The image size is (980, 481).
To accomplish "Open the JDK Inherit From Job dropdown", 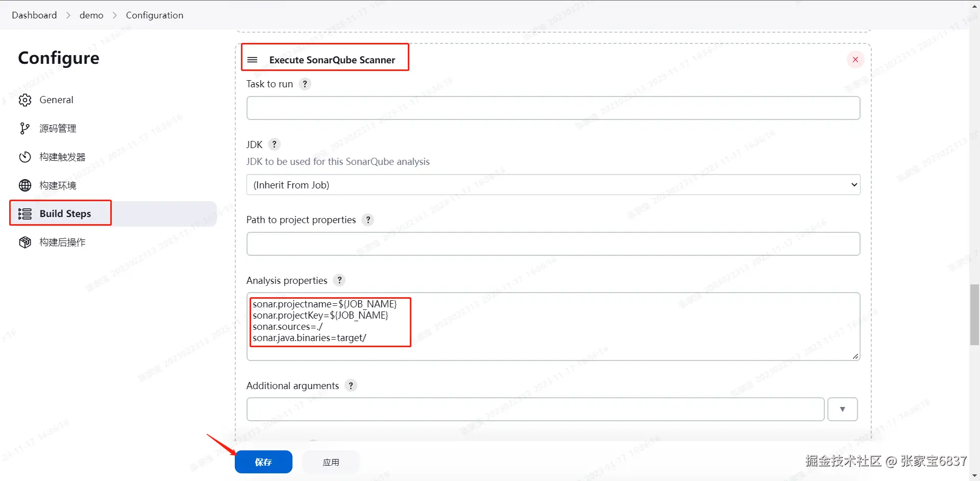I will (x=553, y=185).
